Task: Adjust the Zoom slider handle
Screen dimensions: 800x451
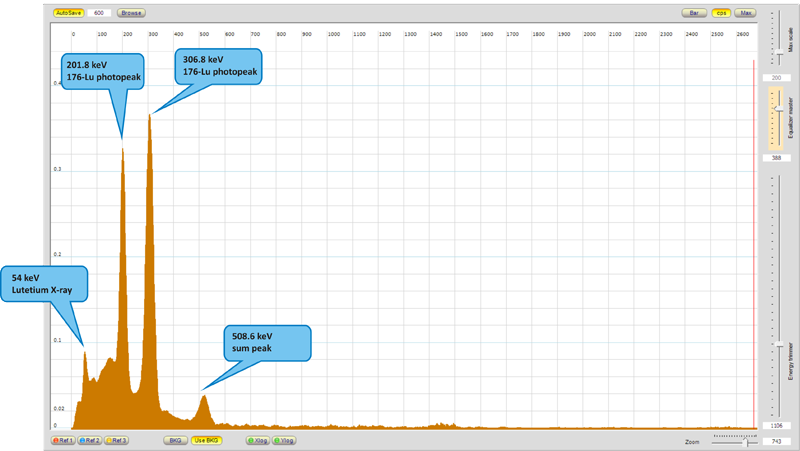Action: (746, 442)
